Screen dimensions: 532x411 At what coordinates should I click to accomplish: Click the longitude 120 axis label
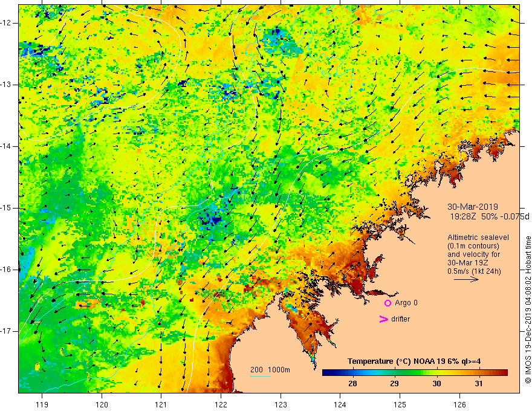[x=102, y=404]
